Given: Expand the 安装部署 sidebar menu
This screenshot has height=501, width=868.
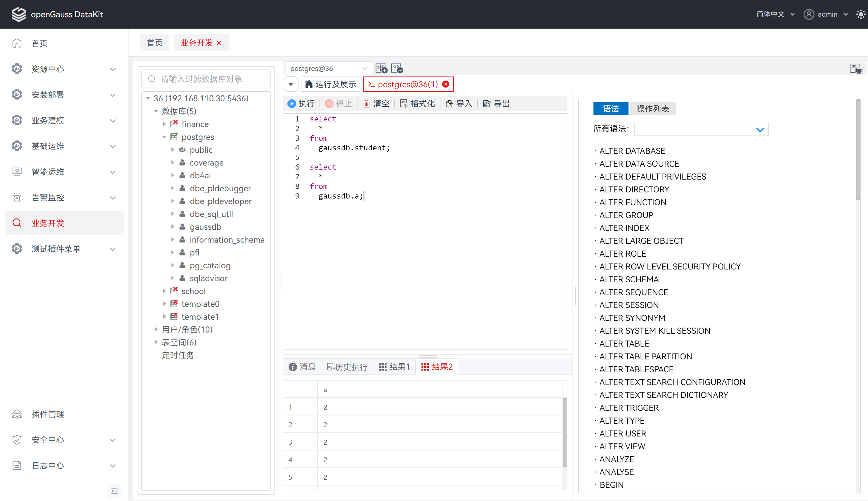Looking at the screenshot, I should click(x=64, y=95).
